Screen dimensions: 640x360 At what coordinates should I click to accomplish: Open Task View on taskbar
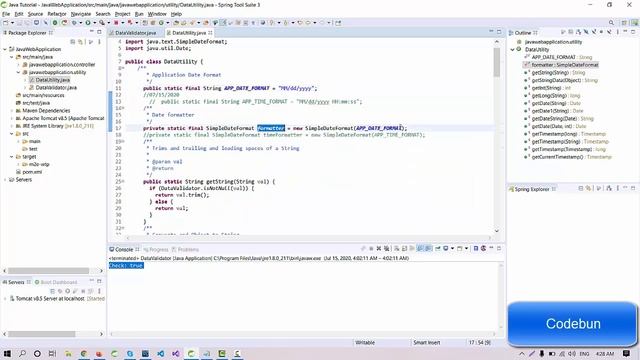tap(52, 353)
